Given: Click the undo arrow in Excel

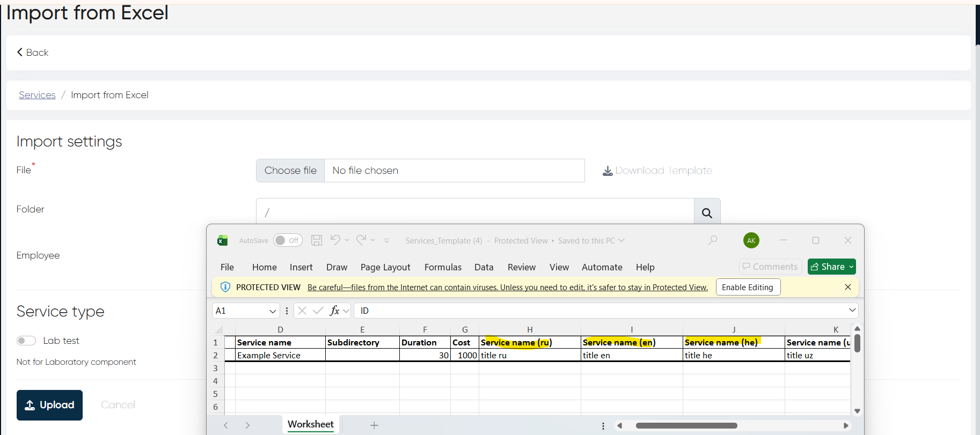Looking at the screenshot, I should (x=335, y=240).
